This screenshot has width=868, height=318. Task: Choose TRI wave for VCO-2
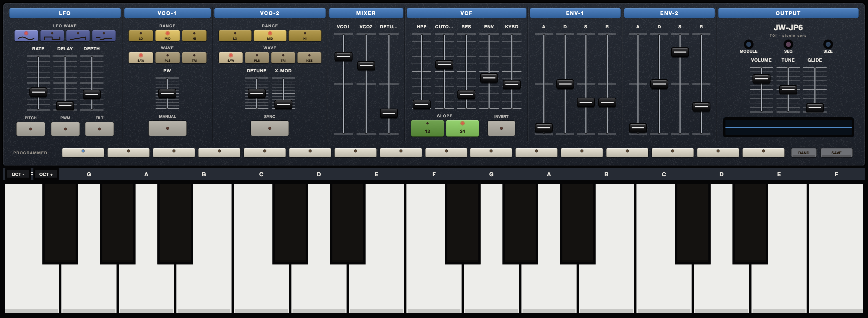pyautogui.click(x=283, y=58)
